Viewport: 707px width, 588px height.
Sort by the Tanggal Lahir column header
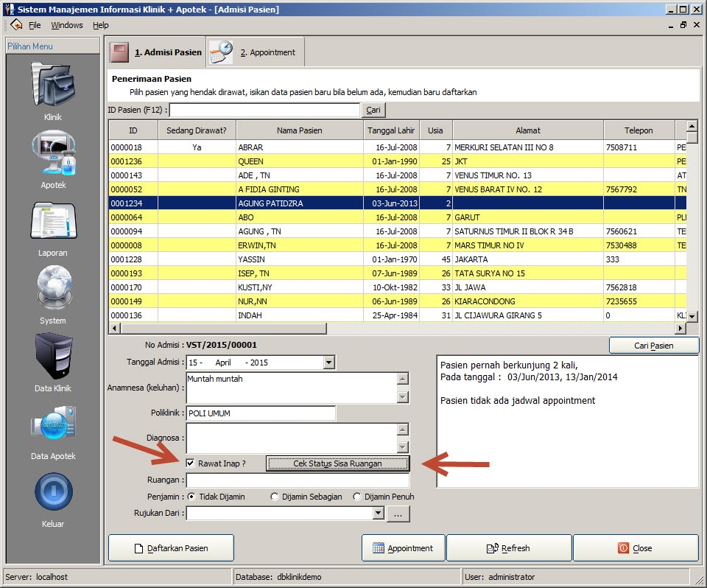391,130
